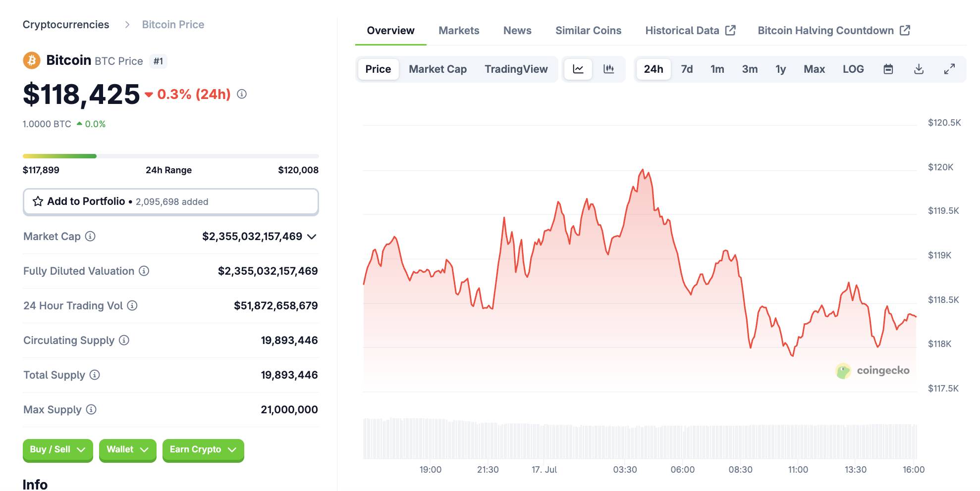Click the 24h Range progress bar
This screenshot has width=980, height=491.
coord(170,156)
